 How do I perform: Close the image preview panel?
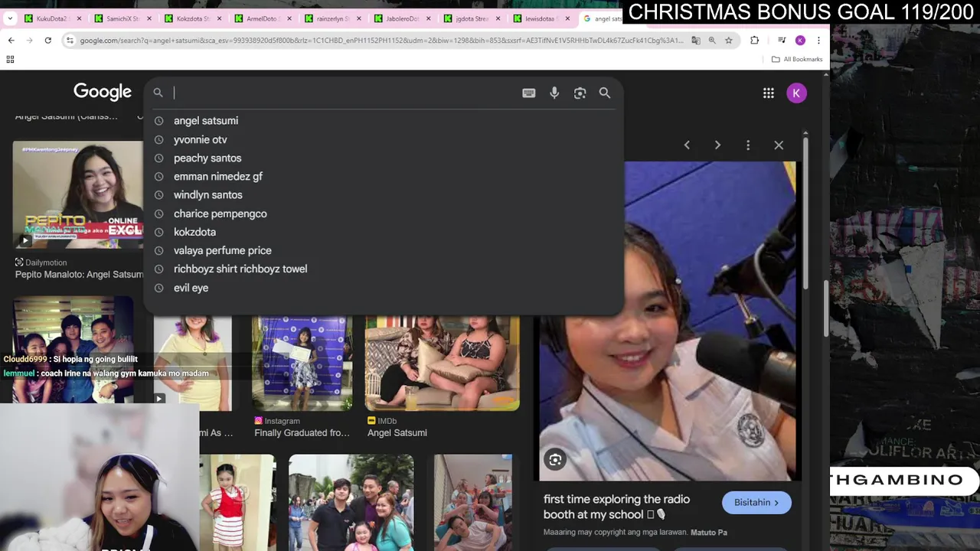(x=779, y=145)
